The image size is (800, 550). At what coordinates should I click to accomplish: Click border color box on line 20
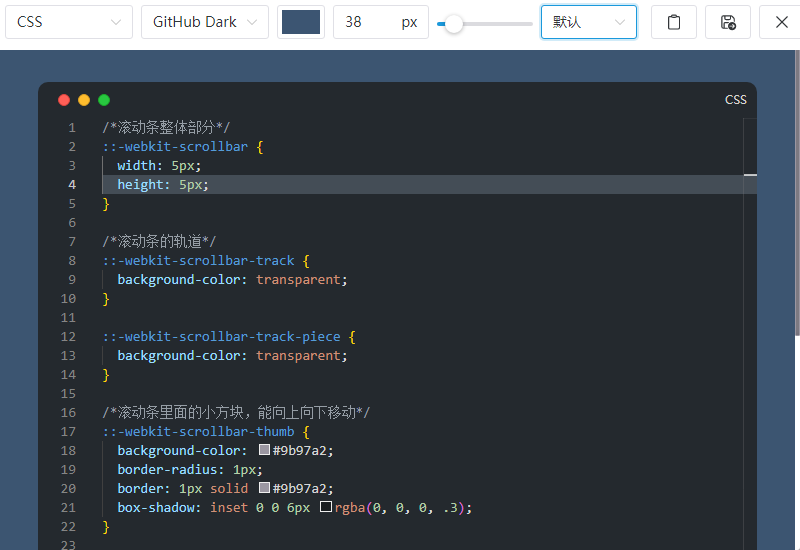tap(264, 488)
